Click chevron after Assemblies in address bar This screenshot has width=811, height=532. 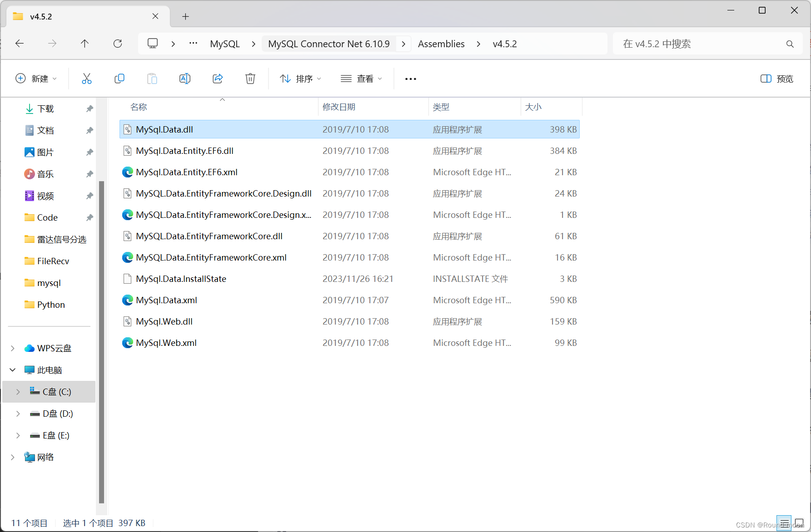479,44
